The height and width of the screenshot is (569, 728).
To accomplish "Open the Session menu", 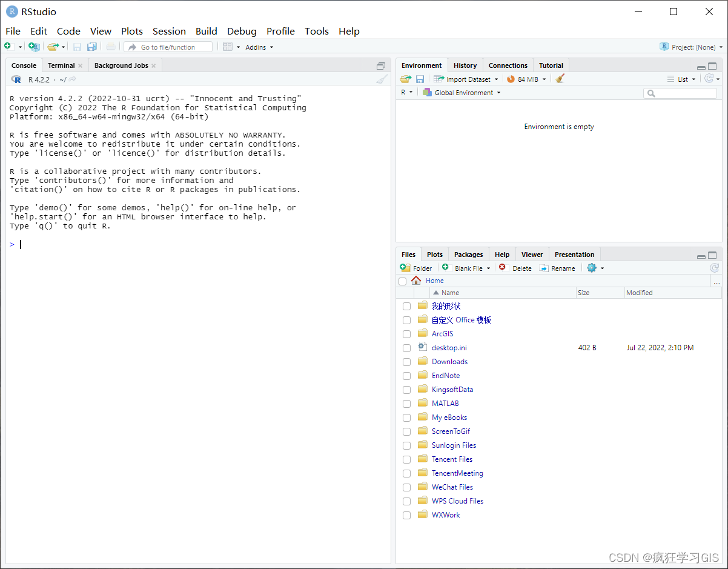I will [169, 31].
